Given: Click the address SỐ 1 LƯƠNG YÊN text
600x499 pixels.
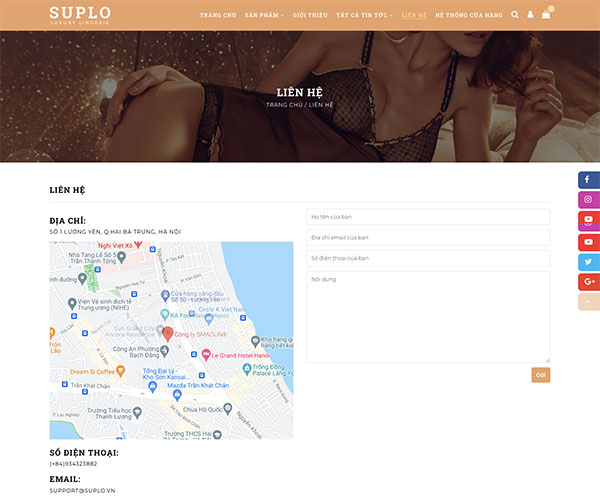Looking at the screenshot, I should coord(115,232).
